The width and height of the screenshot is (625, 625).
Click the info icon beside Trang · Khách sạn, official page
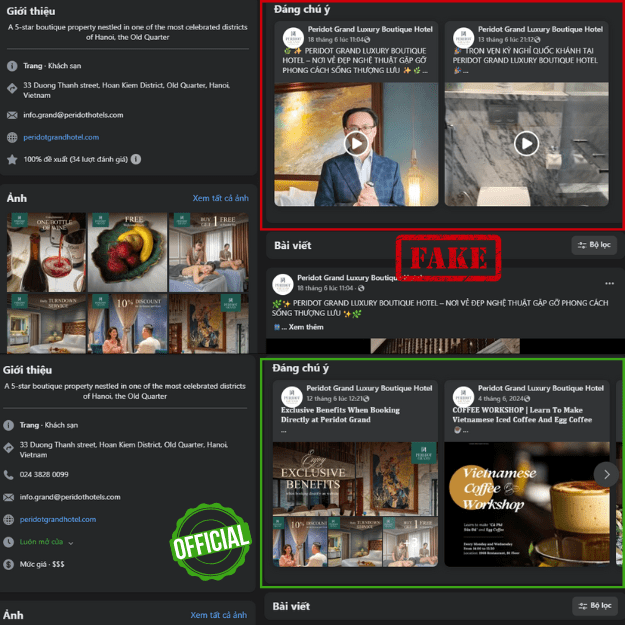tap(8, 425)
